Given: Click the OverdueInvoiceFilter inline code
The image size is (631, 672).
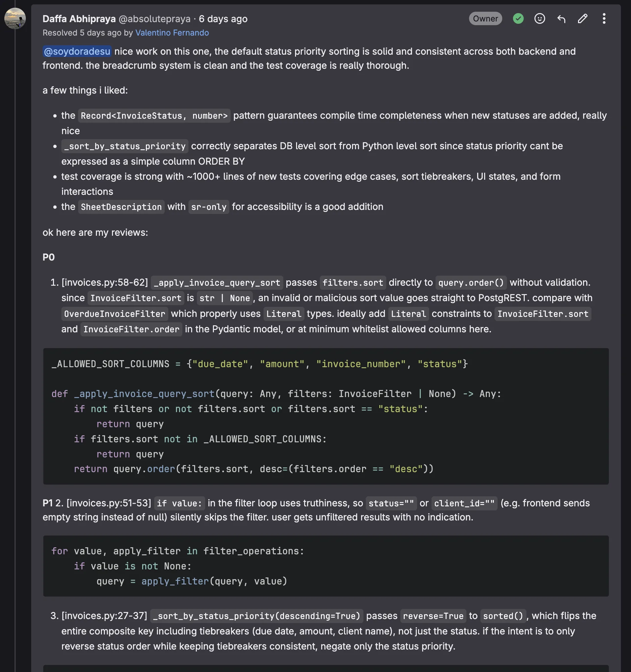Looking at the screenshot, I should coord(115,314).
